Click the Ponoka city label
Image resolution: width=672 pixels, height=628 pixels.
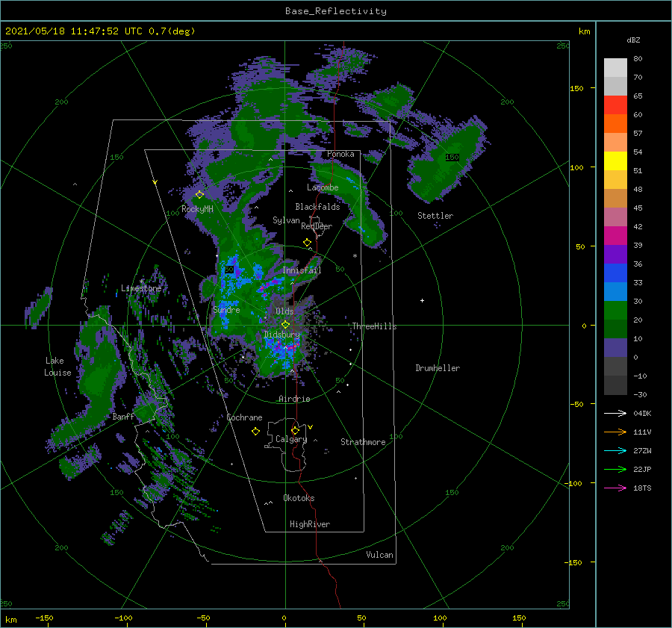click(x=340, y=154)
